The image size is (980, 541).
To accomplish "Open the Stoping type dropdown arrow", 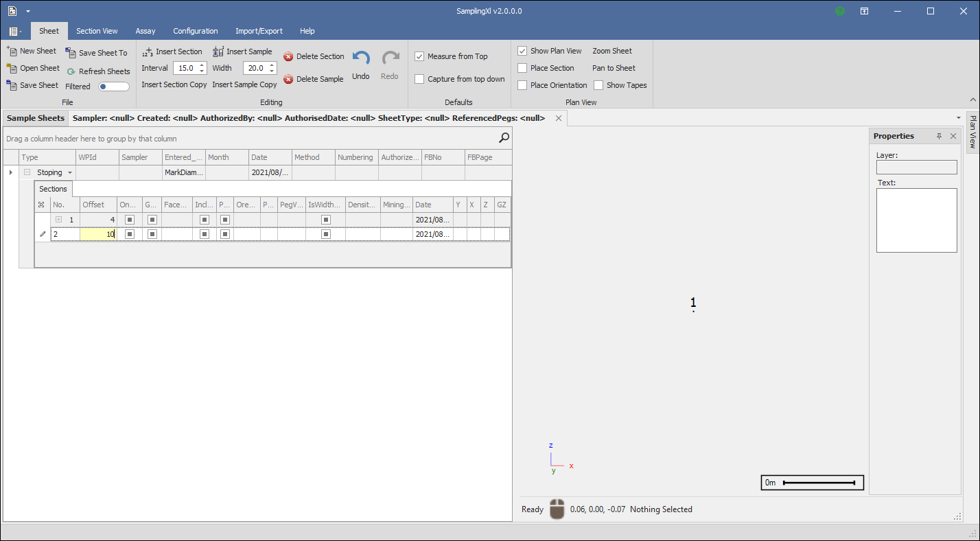I will tap(70, 173).
